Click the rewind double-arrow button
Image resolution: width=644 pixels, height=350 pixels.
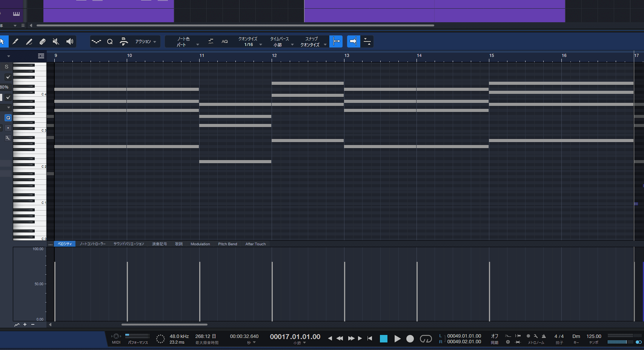(340, 338)
